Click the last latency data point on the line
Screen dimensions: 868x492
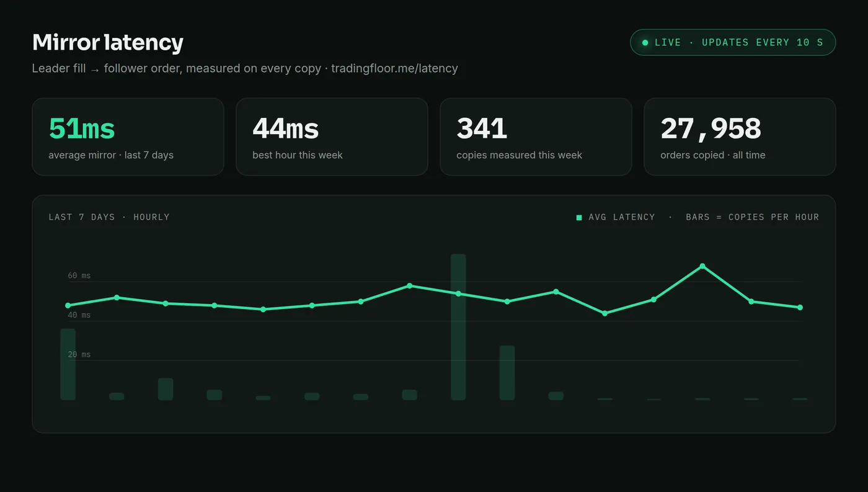(x=800, y=307)
